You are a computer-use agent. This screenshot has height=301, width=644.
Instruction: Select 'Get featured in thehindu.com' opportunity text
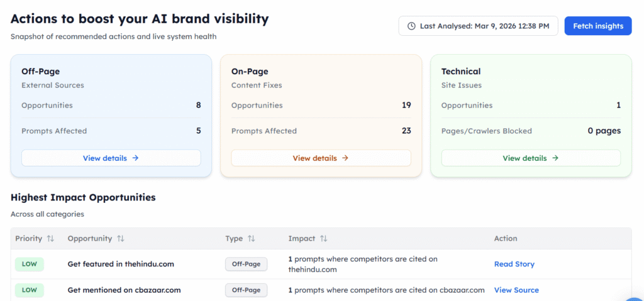tap(121, 264)
